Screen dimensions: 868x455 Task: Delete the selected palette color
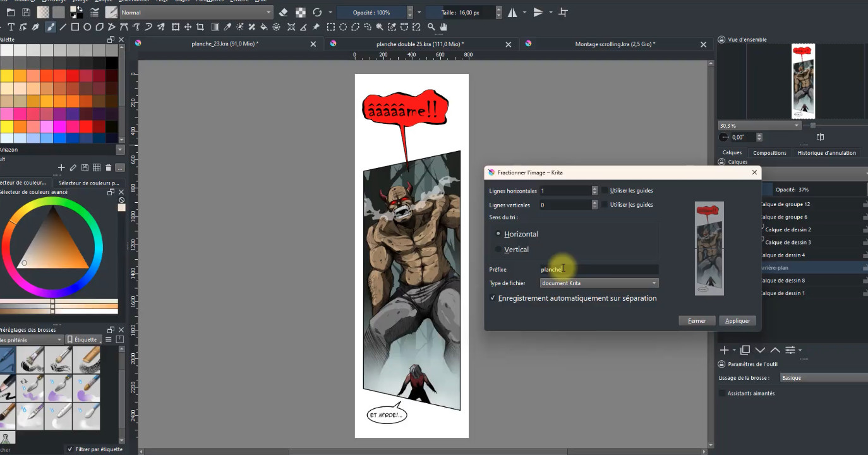(x=108, y=167)
